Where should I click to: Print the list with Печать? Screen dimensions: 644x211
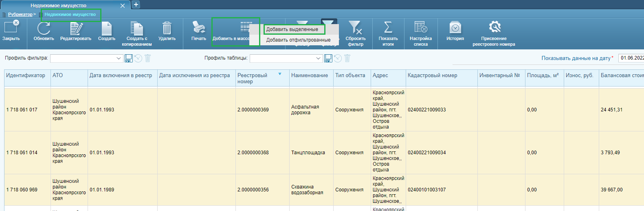tap(199, 28)
